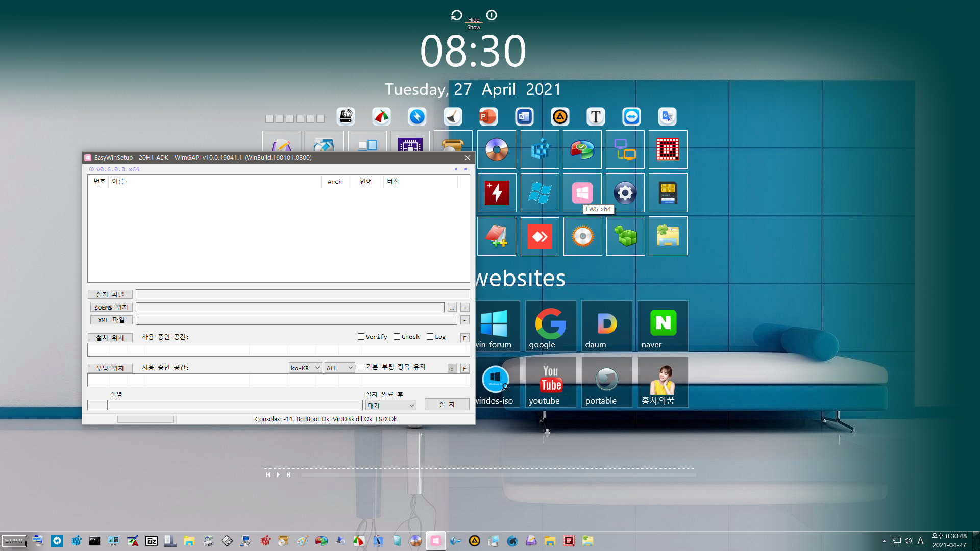
Task: Open the disk drive globe dock icon
Action: pos(346,117)
